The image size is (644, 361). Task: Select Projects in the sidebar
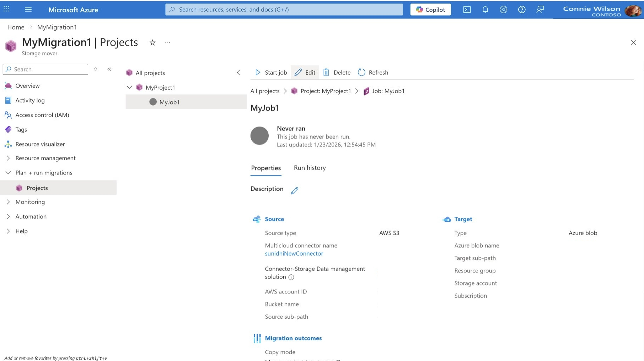(x=37, y=188)
